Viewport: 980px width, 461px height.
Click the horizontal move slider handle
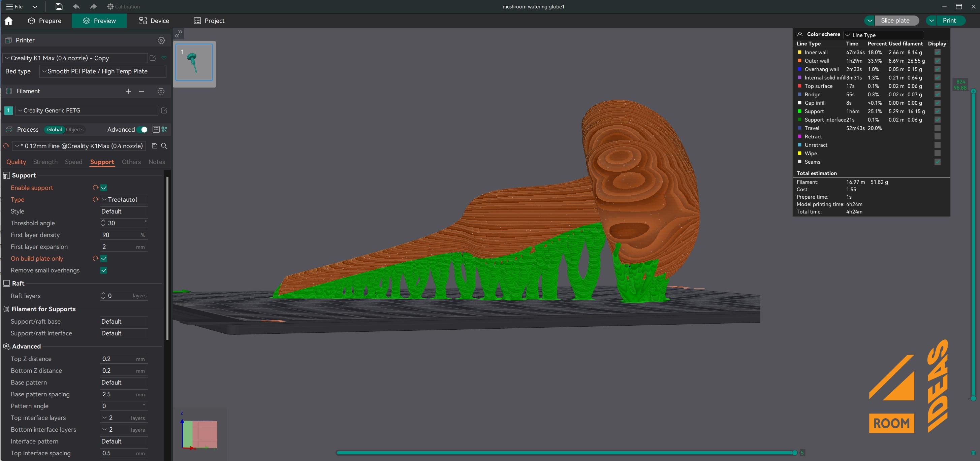[794, 453]
